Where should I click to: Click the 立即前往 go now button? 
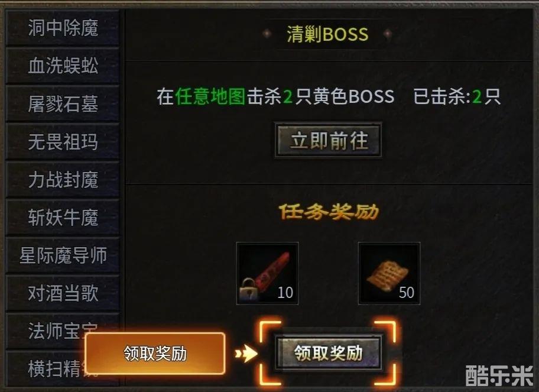tap(328, 140)
